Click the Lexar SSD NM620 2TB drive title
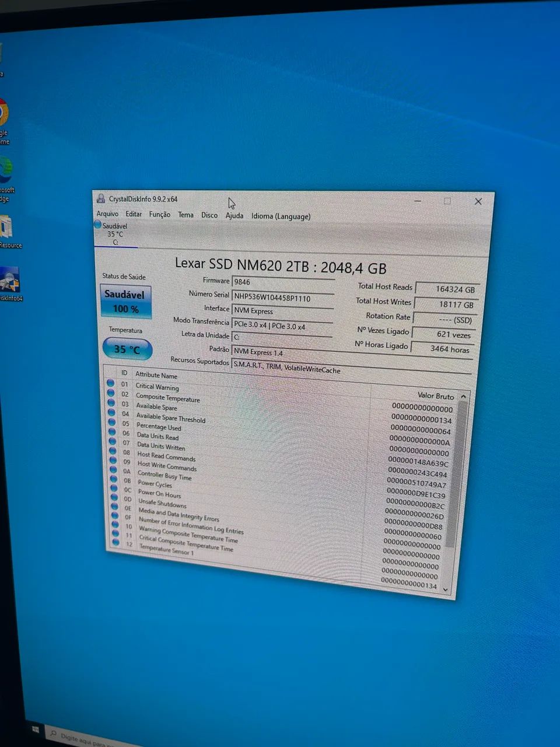 [281, 266]
